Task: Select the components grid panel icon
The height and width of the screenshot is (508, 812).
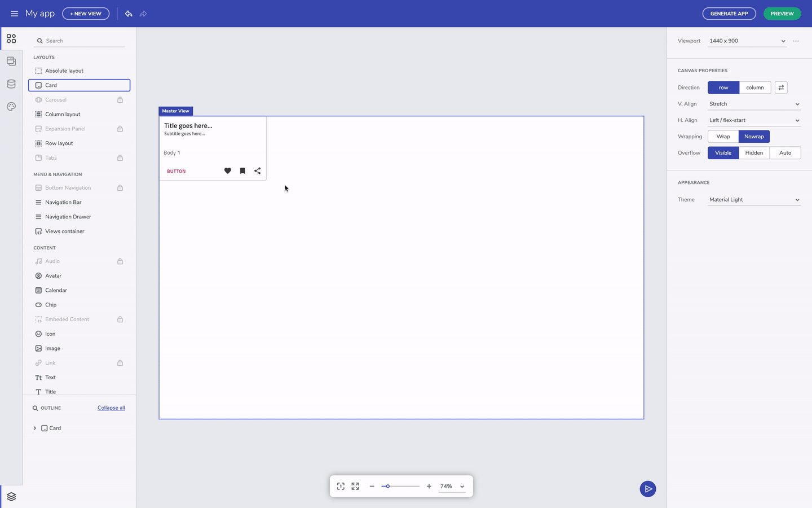Action: pyautogui.click(x=11, y=38)
